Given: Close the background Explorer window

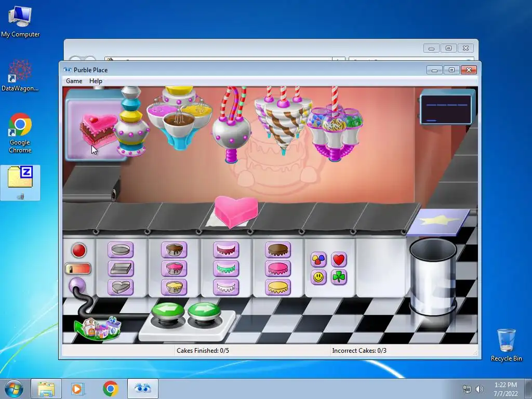Looking at the screenshot, I should [x=466, y=48].
